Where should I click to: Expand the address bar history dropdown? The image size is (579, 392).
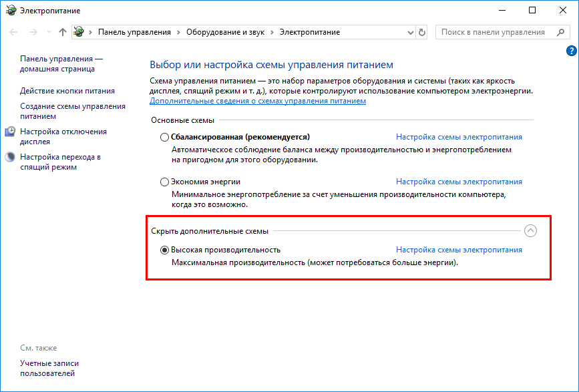(410, 33)
